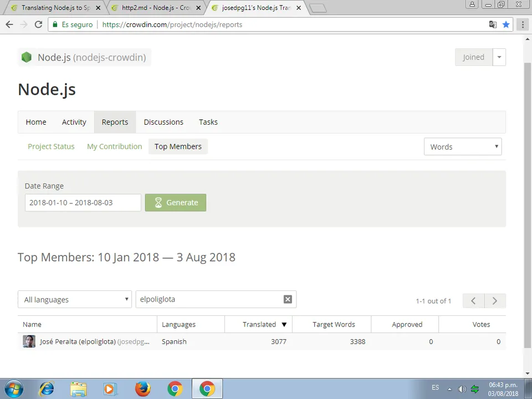Open the Windows Start button
This screenshot has height=399, width=532.
(14, 388)
